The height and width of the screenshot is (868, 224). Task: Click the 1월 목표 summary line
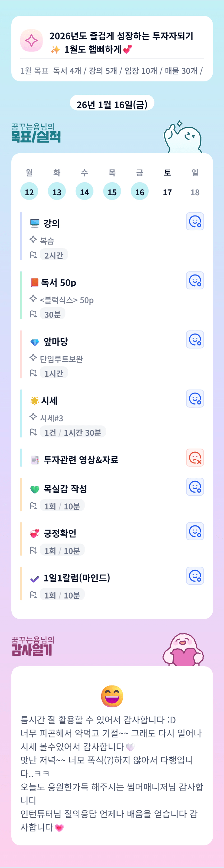coord(111,71)
